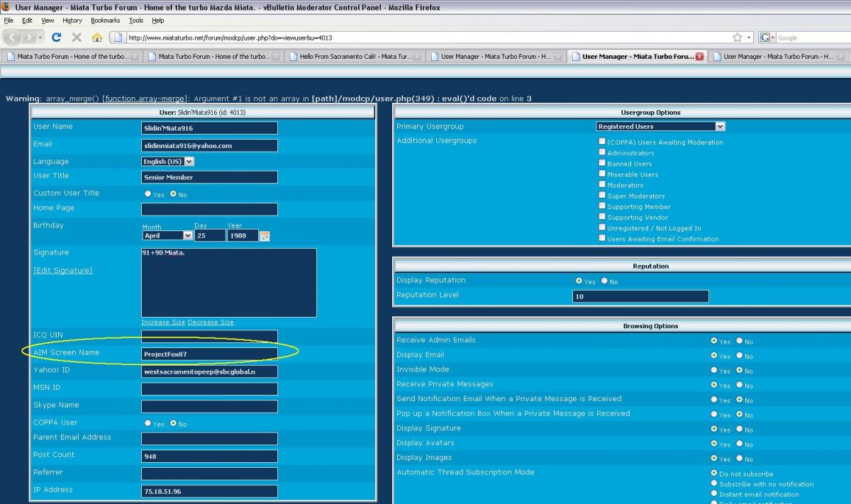
Task: Click the Edit Signature link
Action: [62, 270]
